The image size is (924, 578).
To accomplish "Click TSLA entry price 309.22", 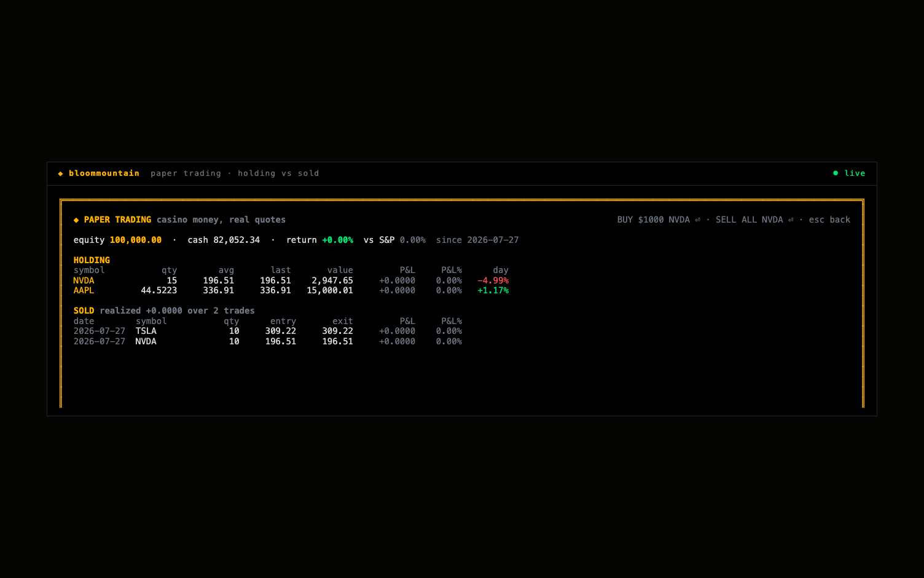I will (x=281, y=331).
